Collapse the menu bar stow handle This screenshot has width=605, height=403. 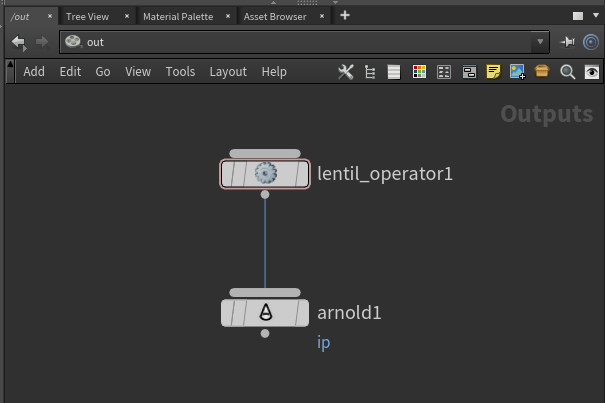10,72
